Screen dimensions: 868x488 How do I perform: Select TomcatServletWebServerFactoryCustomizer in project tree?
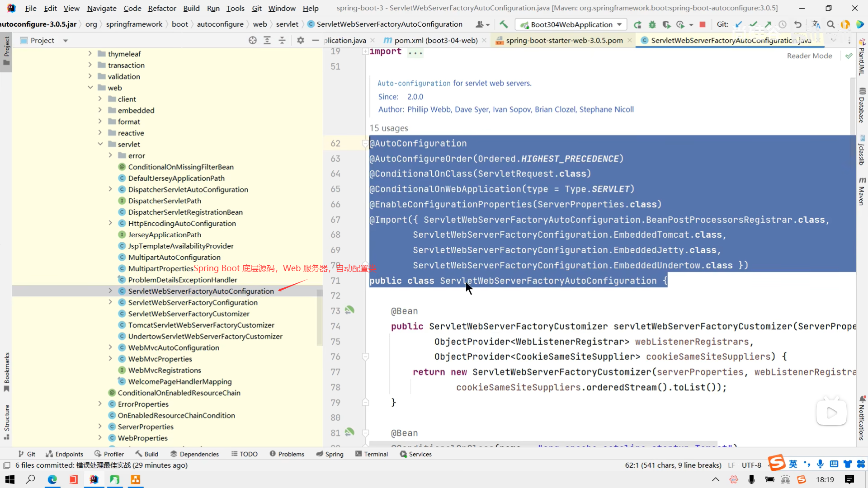[201, 325]
